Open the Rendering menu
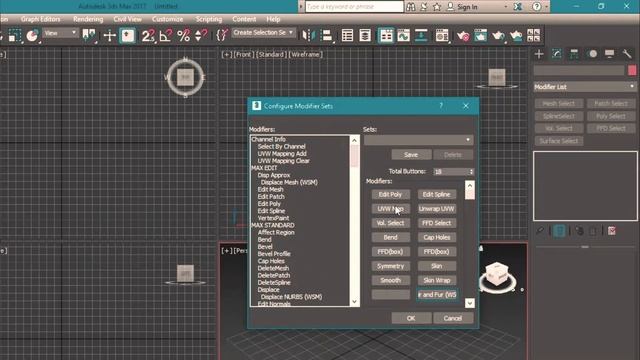 (x=88, y=19)
